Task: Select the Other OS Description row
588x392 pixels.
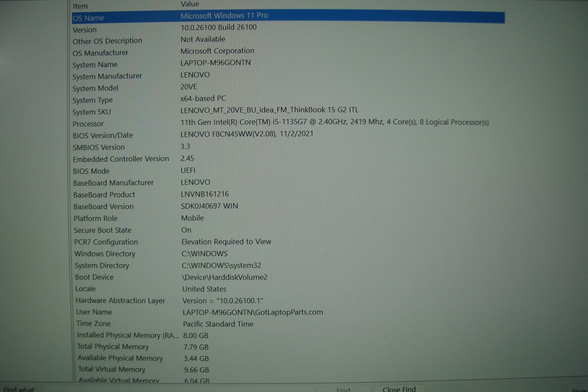Action: (107, 41)
